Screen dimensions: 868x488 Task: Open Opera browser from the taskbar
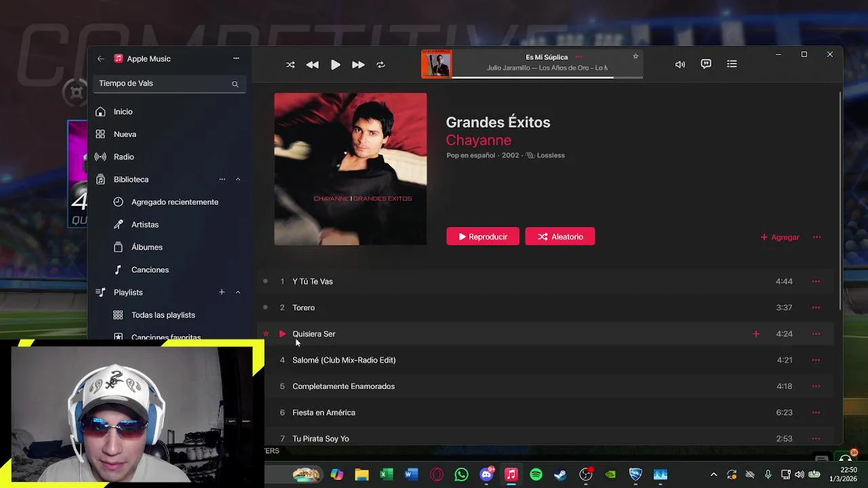coord(437,474)
